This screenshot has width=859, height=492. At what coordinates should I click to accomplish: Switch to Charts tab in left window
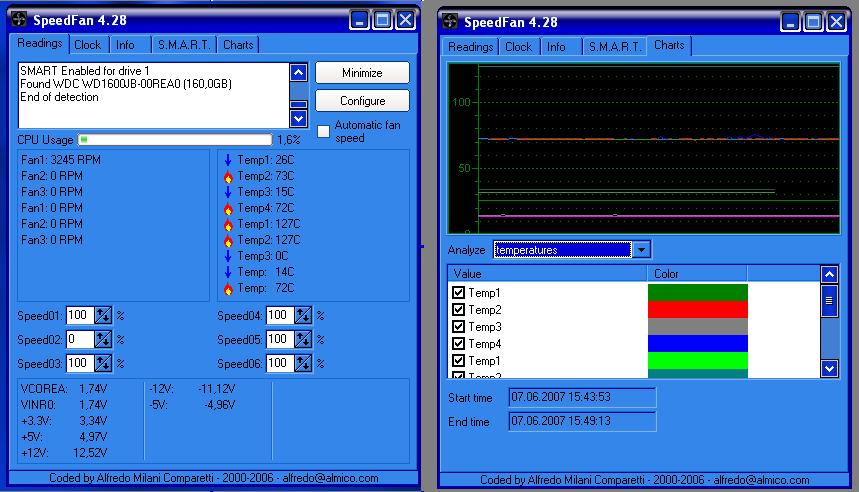coord(238,45)
